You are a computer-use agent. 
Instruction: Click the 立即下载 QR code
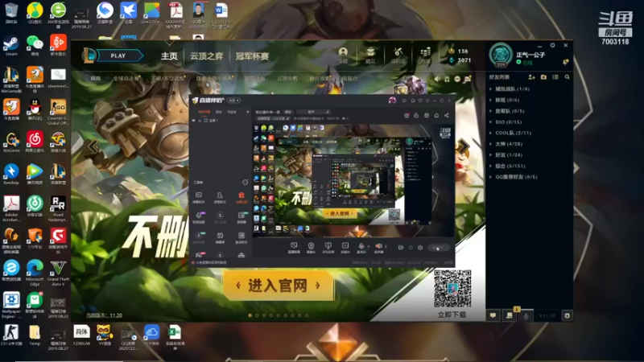pyautogui.click(x=452, y=289)
